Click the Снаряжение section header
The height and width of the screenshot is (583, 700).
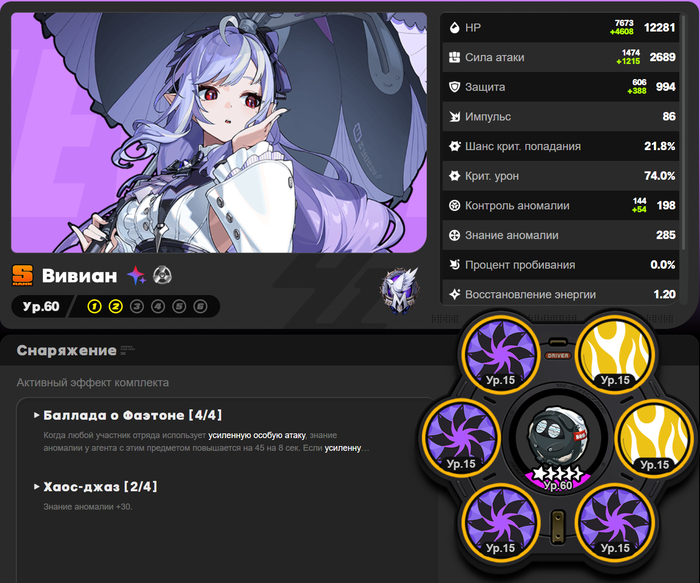tap(67, 350)
